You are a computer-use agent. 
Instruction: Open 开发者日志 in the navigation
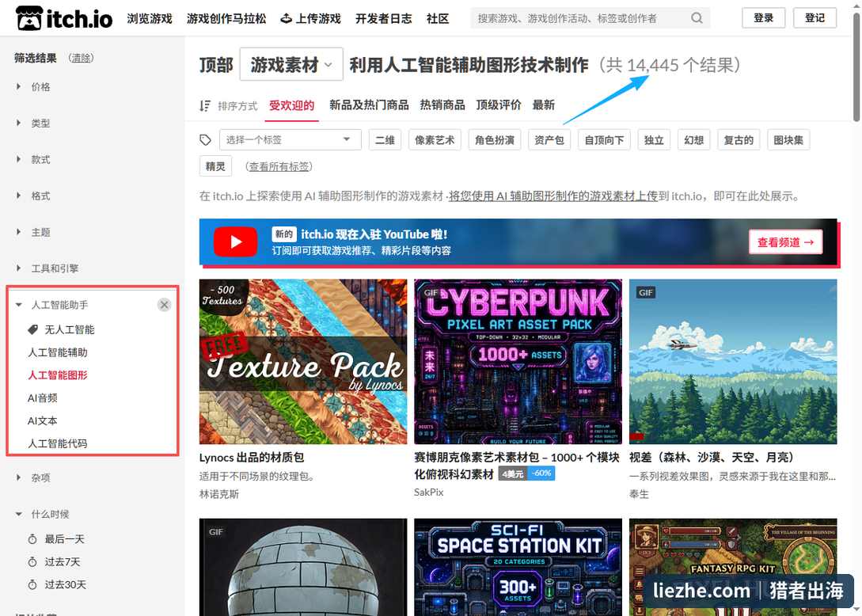click(384, 18)
